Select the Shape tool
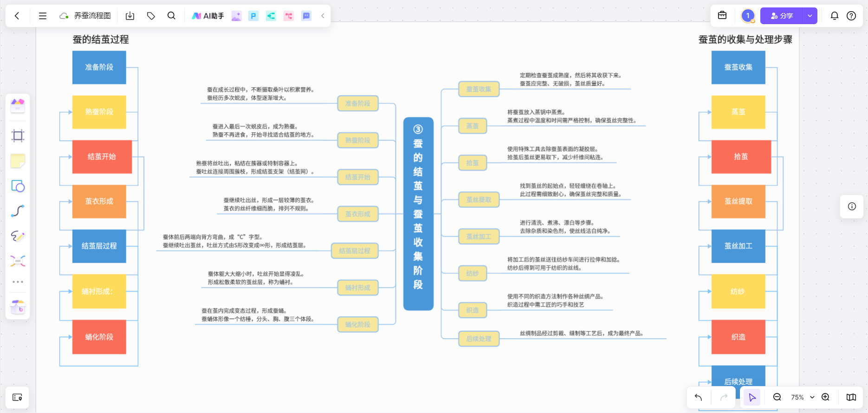The image size is (868, 413). 18,186
